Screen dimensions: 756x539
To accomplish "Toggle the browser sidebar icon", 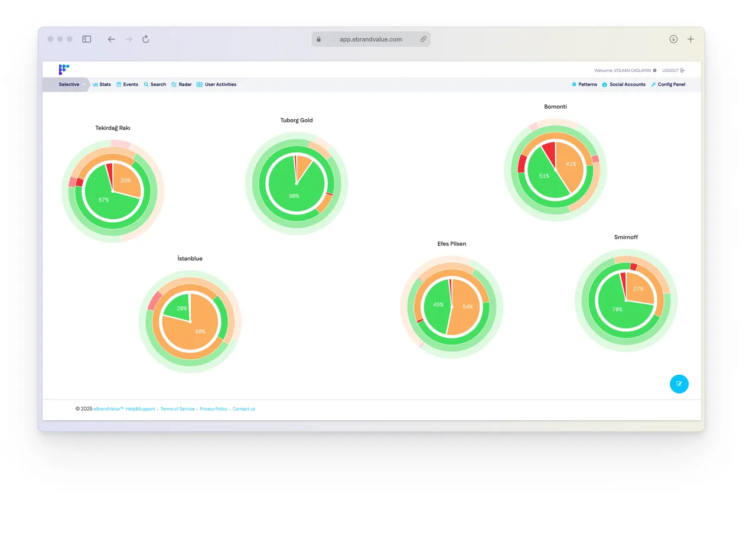I will click(x=86, y=39).
